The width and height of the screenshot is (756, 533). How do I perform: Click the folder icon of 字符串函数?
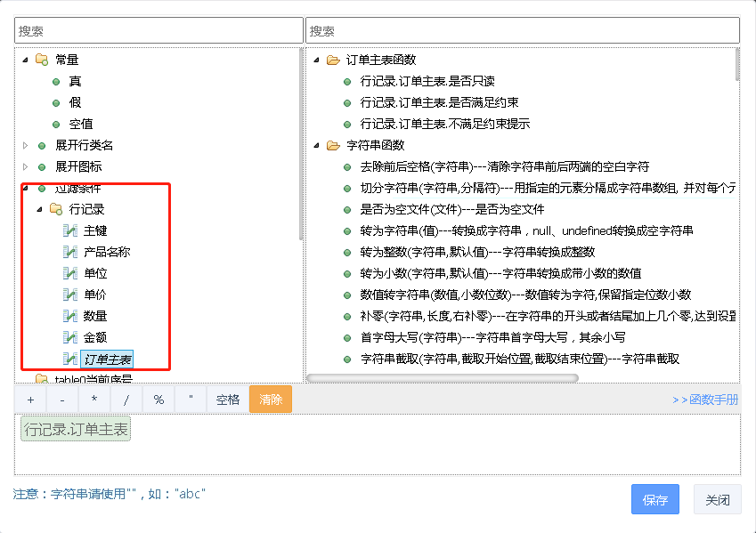[x=333, y=145]
